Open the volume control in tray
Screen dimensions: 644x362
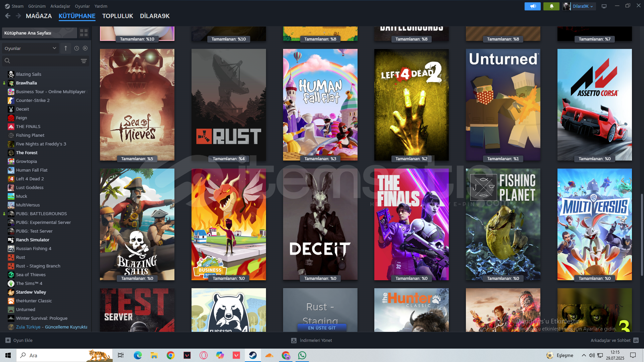[x=592, y=355]
